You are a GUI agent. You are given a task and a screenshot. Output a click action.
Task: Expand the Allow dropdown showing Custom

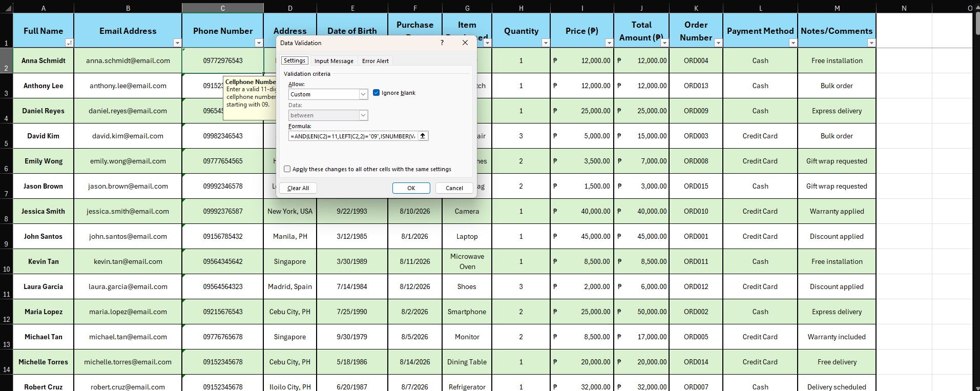pos(363,94)
